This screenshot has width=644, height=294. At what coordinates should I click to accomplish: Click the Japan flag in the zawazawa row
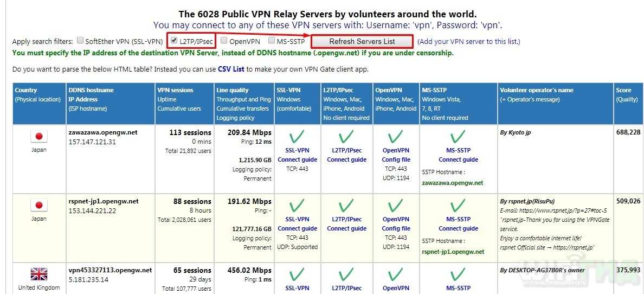[x=39, y=137]
